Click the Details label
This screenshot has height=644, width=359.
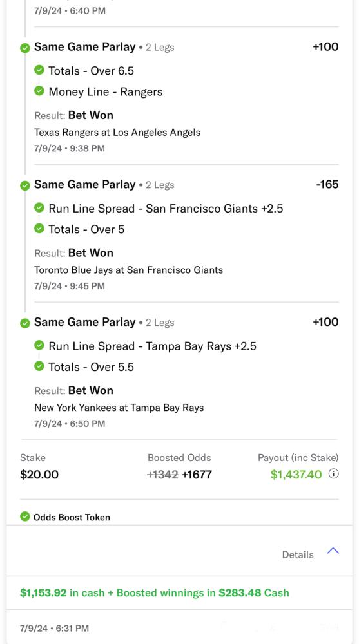298,555
